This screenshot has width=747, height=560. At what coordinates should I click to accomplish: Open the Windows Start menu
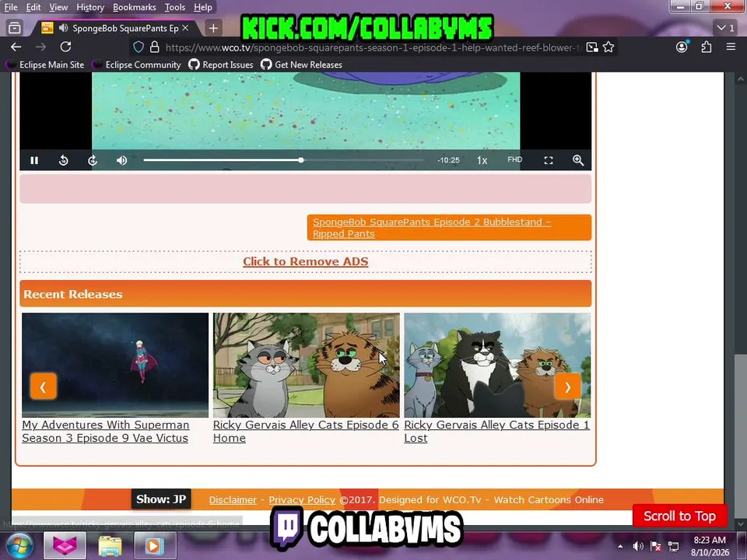pyautogui.click(x=18, y=545)
